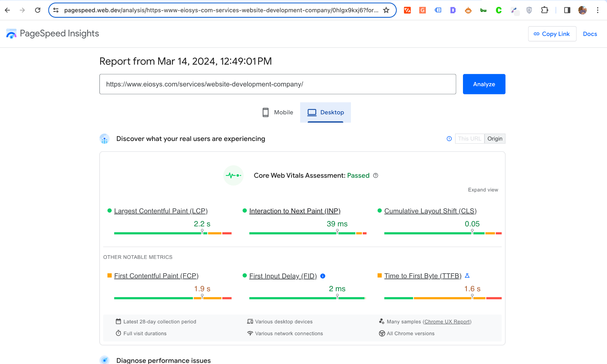Open the browser side panel icon
This screenshot has height=364, width=607.
pyautogui.click(x=567, y=10)
